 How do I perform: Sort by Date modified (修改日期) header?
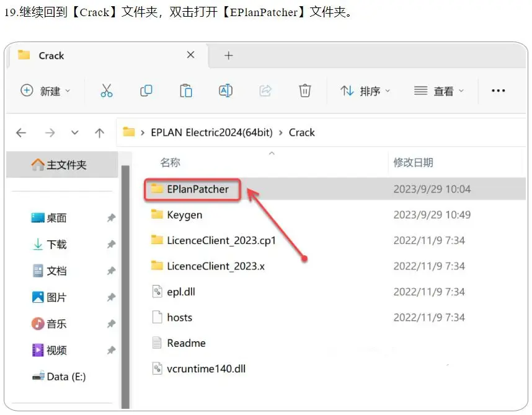(413, 162)
